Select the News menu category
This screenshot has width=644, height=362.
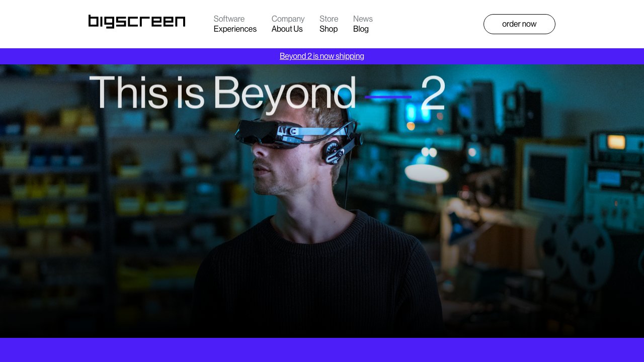363,19
